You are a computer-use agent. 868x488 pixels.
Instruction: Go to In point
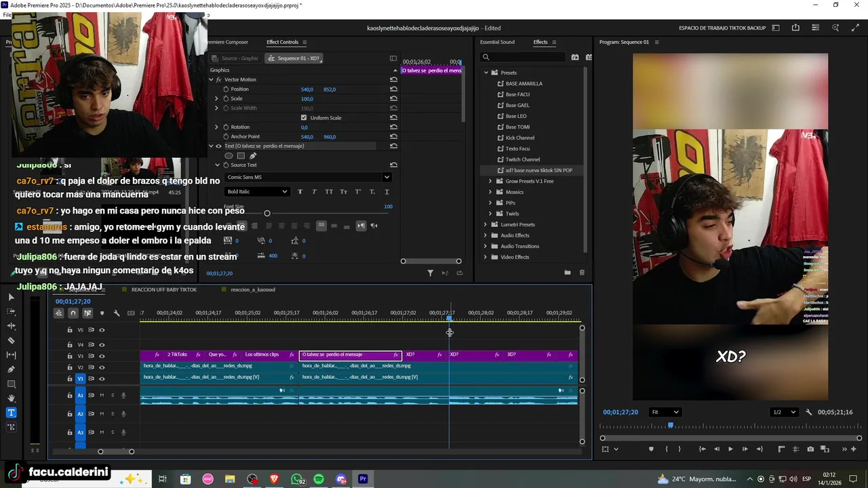702,449
